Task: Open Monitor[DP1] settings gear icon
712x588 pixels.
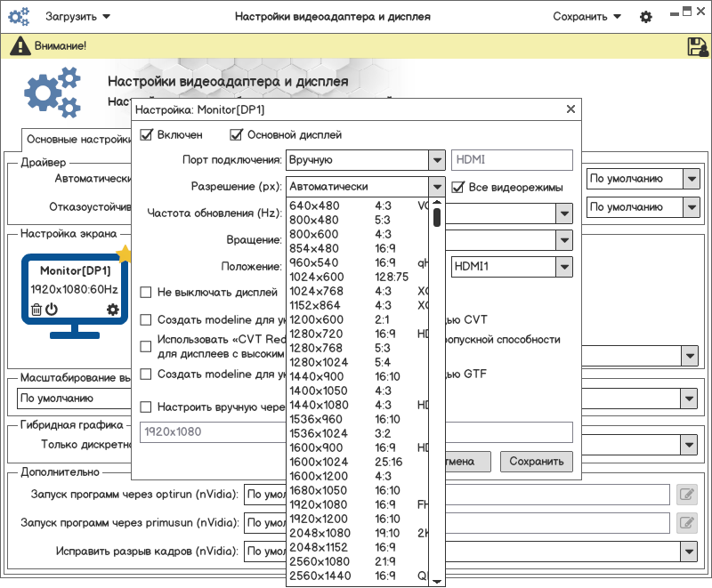Action: tap(112, 310)
